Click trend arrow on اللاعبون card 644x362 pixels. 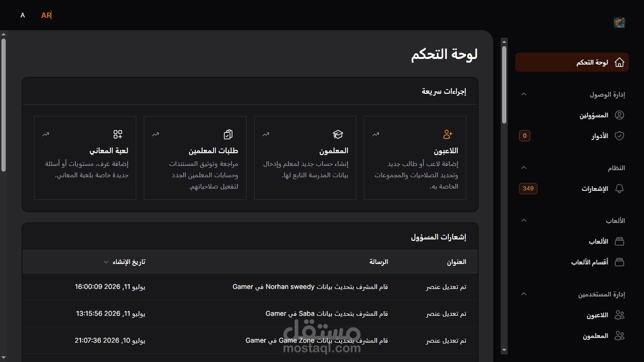point(376,134)
